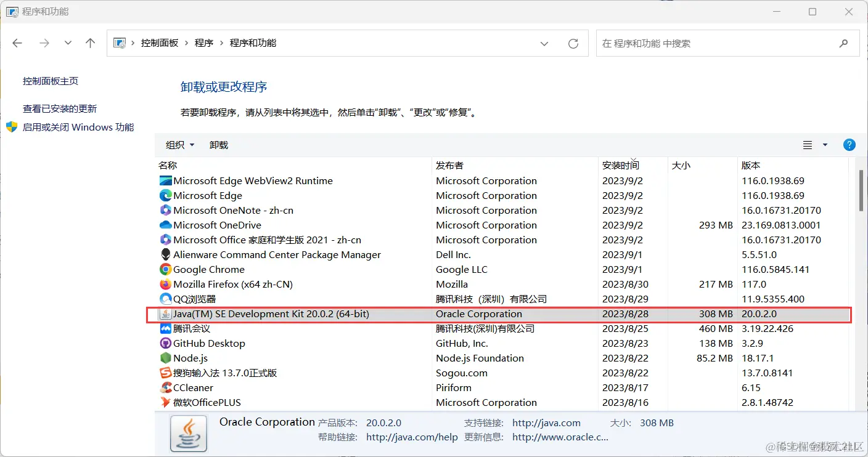Go up one level with up arrow
Viewport: 868px width, 457px height.
point(91,43)
